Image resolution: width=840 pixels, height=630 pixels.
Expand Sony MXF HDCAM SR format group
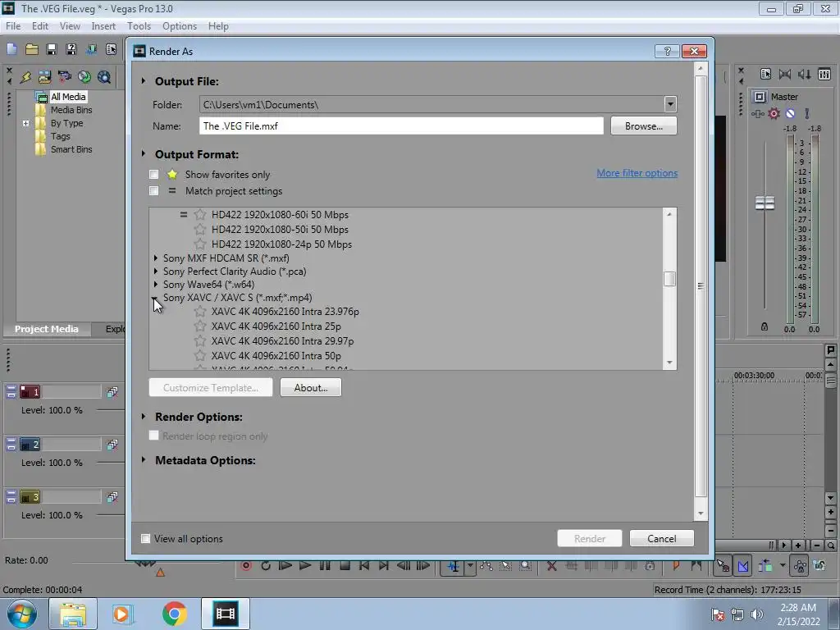click(x=155, y=258)
